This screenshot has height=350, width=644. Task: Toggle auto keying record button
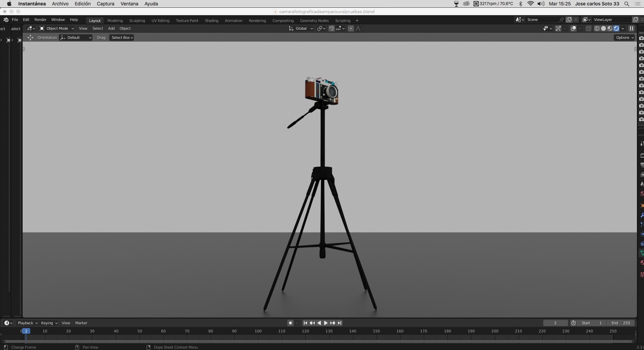290,323
